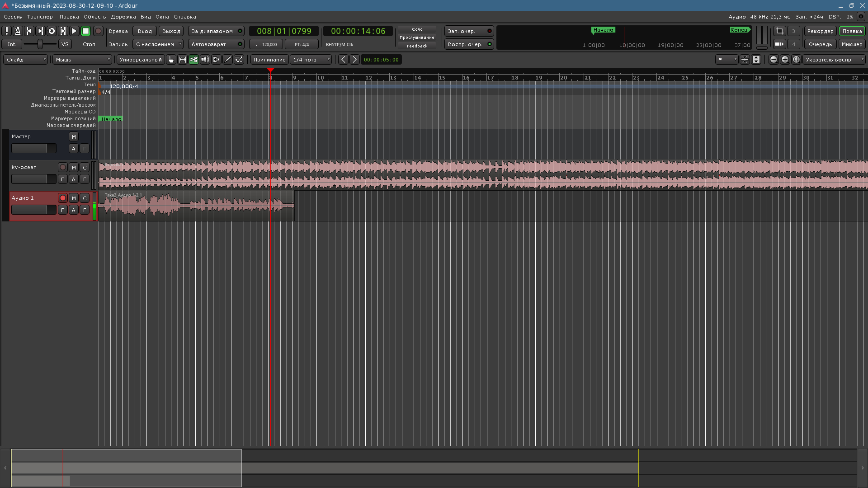Screen dimensions: 868x488
Task: Start playback with play triangle
Action: tap(74, 31)
